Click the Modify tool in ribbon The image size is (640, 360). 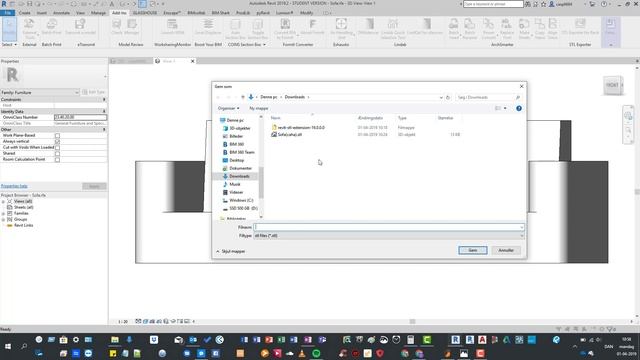[x=9, y=29]
